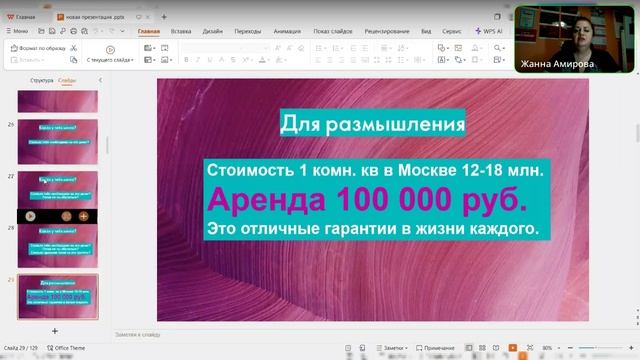Click the Fit slide to window icon
This screenshot has height=360, width=640.
[x=530, y=348]
